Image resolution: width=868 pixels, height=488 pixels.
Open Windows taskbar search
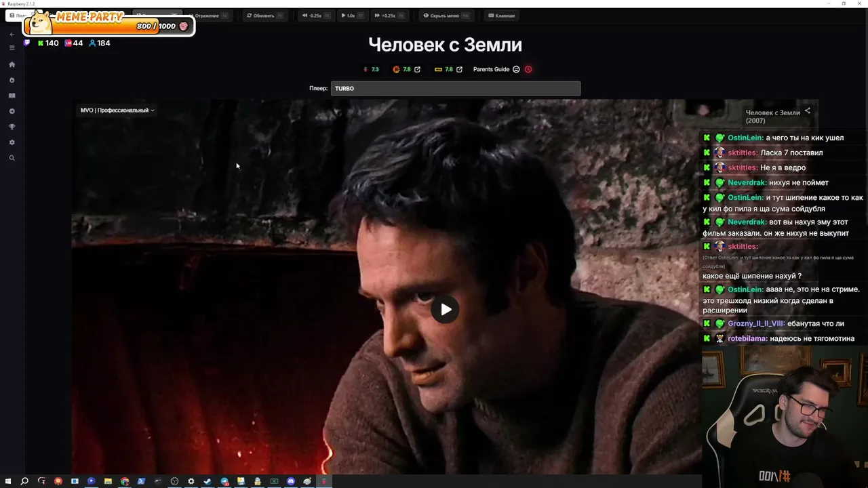click(x=24, y=481)
